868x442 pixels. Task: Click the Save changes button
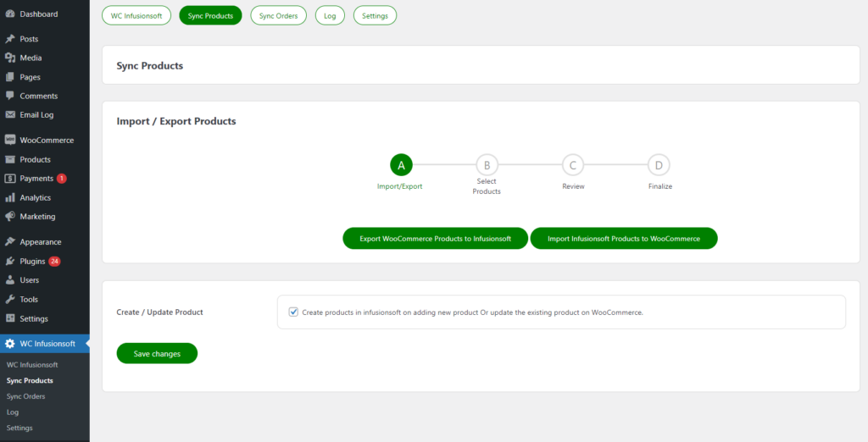coord(157,353)
